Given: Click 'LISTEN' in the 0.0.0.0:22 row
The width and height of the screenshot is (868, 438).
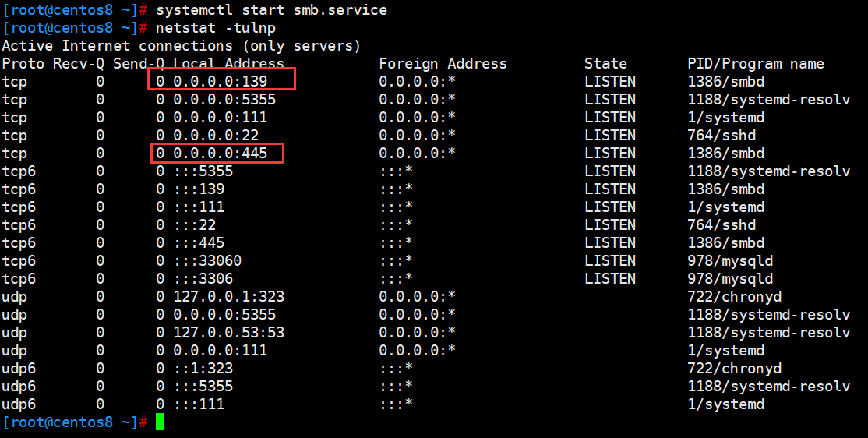Looking at the screenshot, I should (610, 135).
